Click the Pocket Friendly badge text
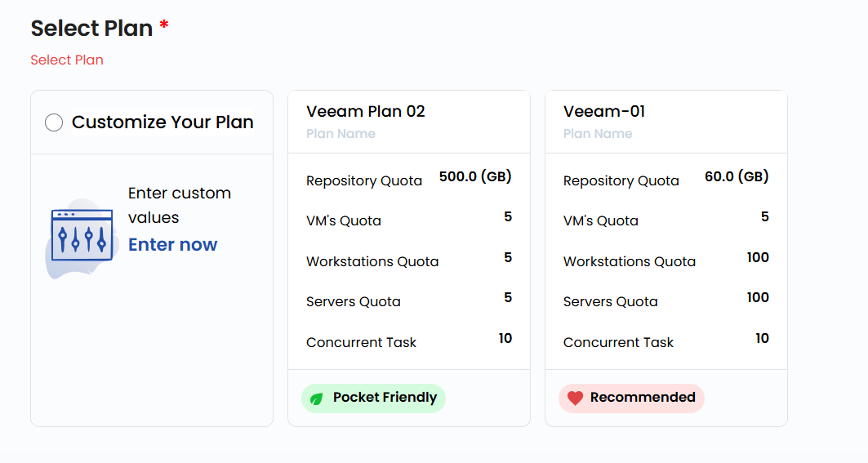Viewport: 868px width, 463px height. (x=385, y=398)
